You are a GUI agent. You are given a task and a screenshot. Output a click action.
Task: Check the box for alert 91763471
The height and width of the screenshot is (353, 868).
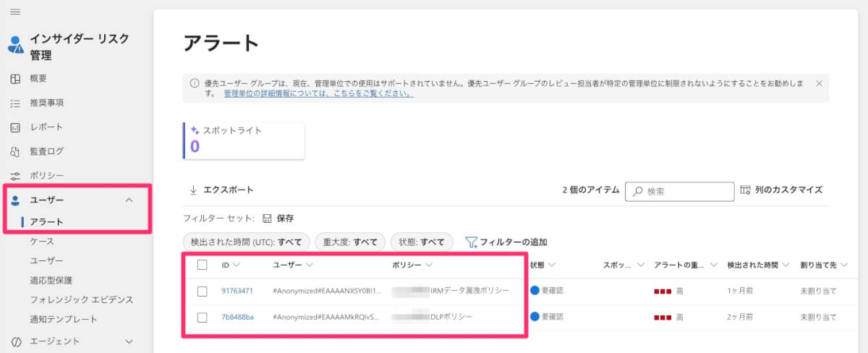coord(203,291)
